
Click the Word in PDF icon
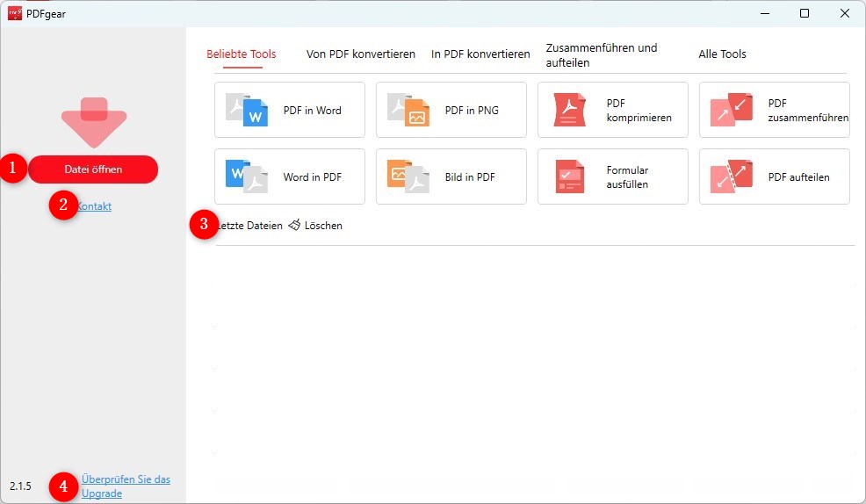click(247, 176)
